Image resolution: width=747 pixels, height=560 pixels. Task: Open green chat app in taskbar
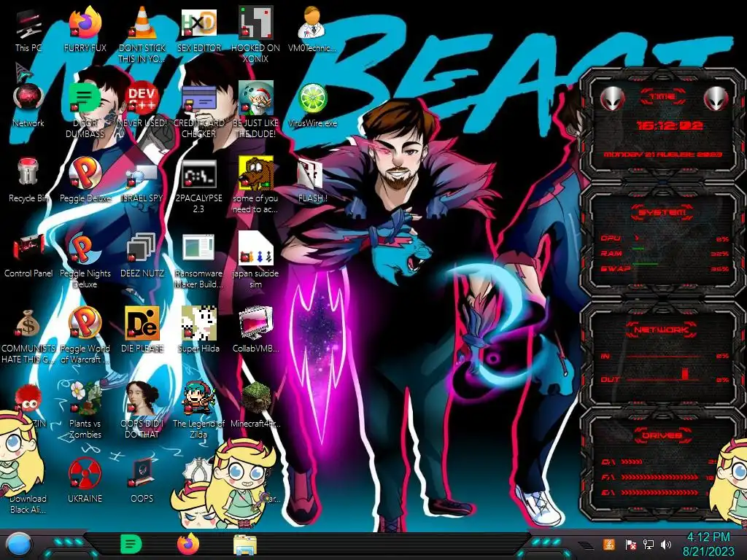pos(131,544)
